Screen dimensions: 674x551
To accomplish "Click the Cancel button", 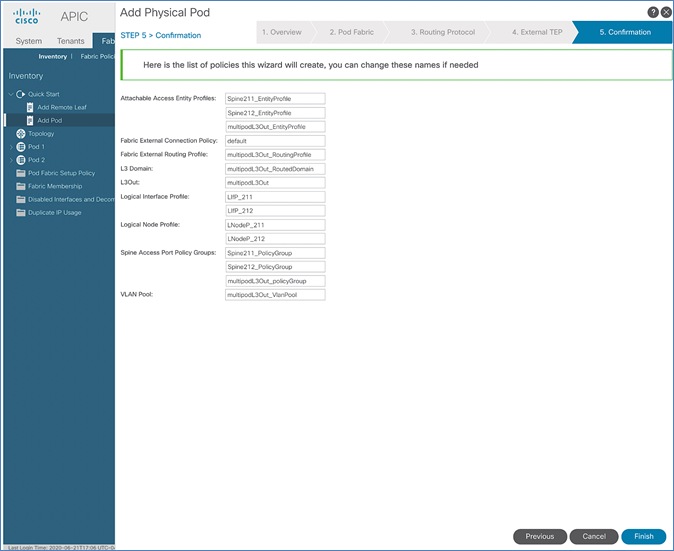I will pos(594,536).
